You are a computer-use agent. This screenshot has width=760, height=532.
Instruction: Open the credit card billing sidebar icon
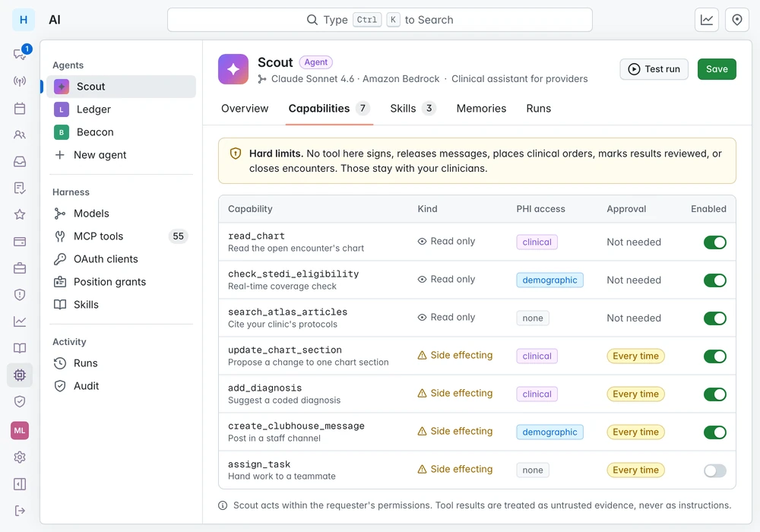(20, 241)
